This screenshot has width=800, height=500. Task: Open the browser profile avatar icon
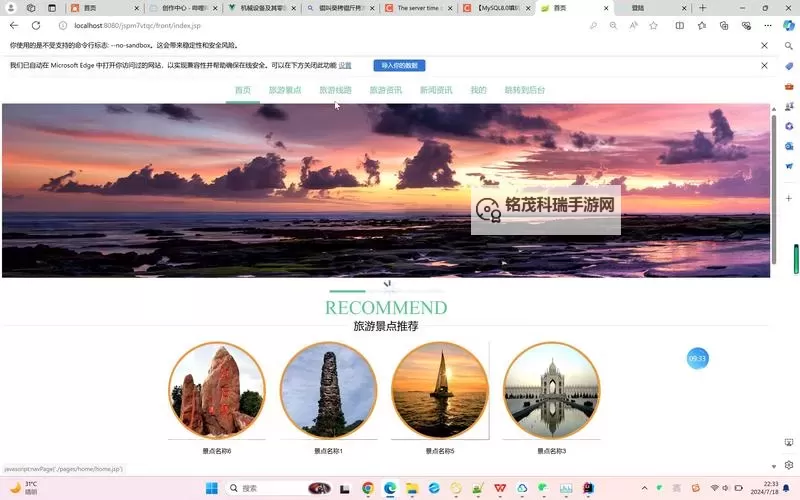11,8
